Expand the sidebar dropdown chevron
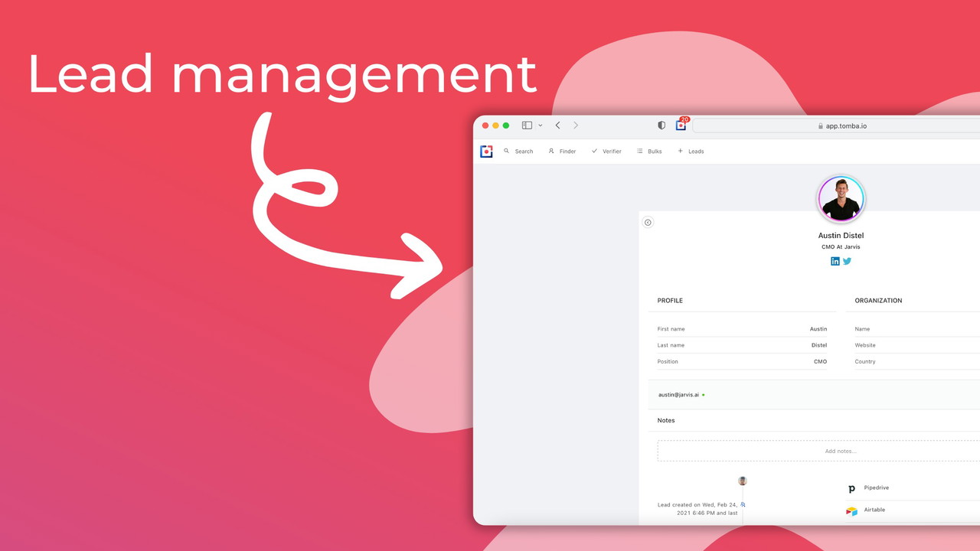The height and width of the screenshot is (551, 980). pos(541,126)
